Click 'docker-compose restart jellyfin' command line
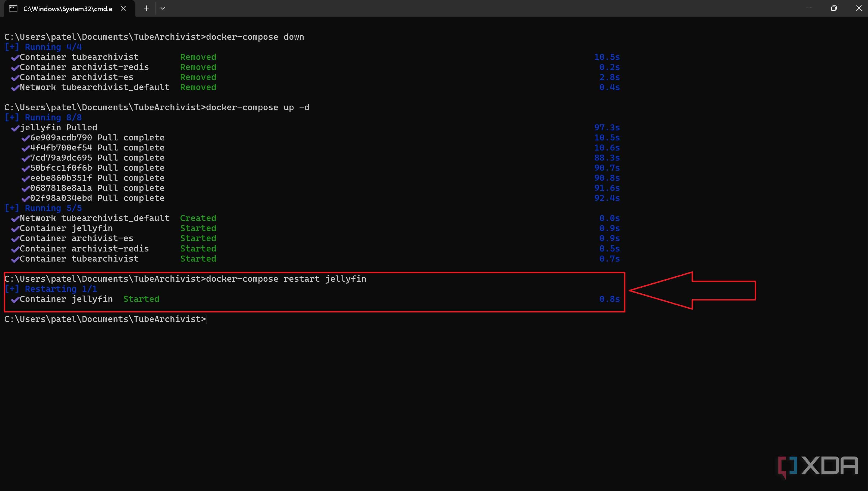Image resolution: width=868 pixels, height=491 pixels. [185, 279]
